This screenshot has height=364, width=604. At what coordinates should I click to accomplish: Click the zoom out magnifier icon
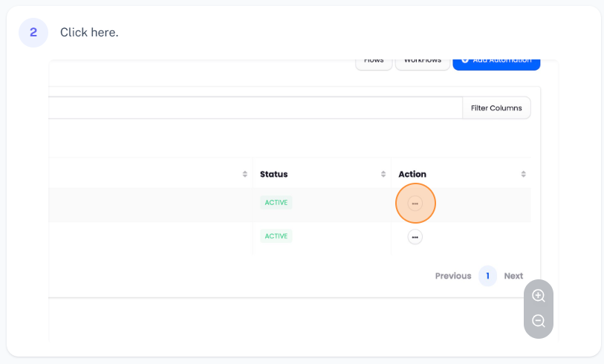539,322
